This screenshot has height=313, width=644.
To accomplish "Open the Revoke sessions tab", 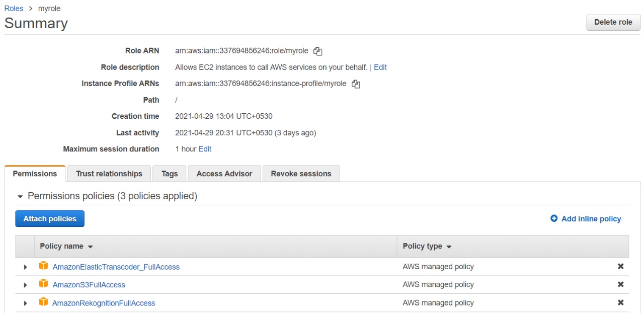I will point(301,174).
